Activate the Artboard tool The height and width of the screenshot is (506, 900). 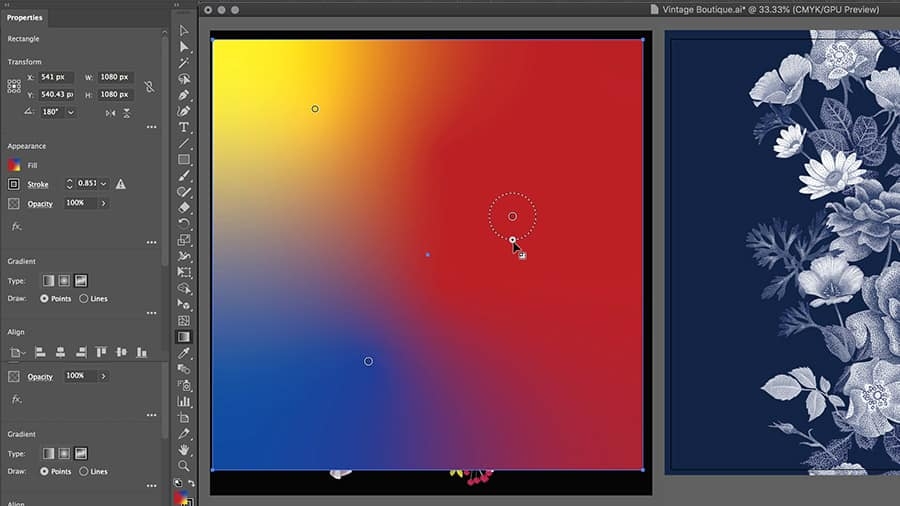(184, 418)
